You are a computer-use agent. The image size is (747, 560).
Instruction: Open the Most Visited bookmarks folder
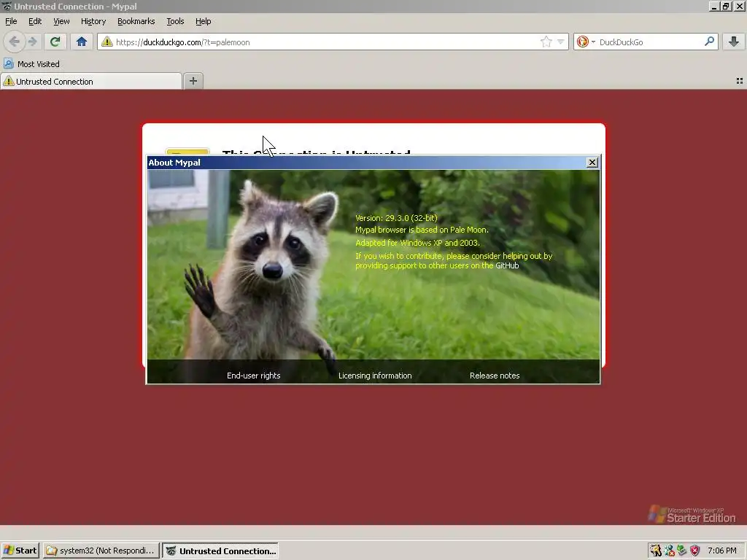[x=32, y=64]
